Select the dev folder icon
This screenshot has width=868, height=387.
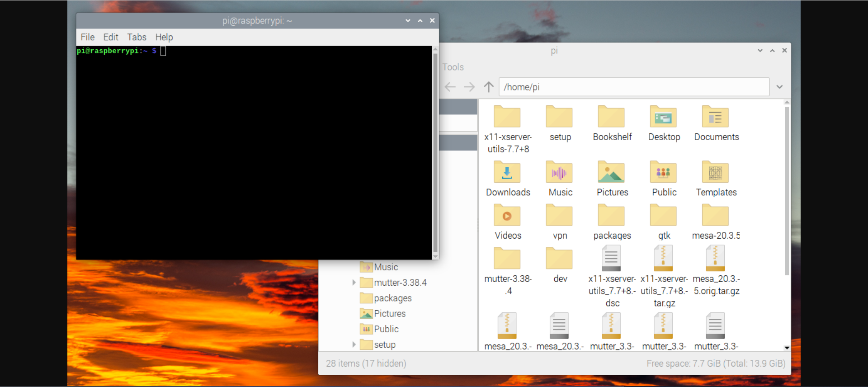point(559,259)
